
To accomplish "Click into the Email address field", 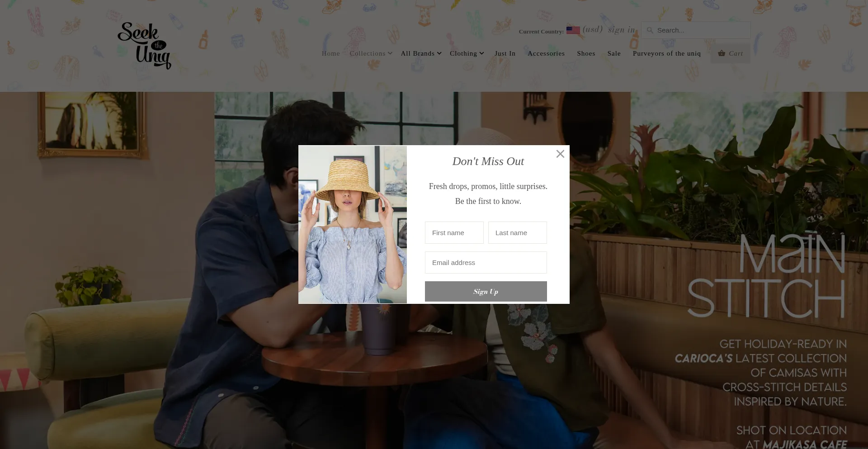I will click(486, 262).
